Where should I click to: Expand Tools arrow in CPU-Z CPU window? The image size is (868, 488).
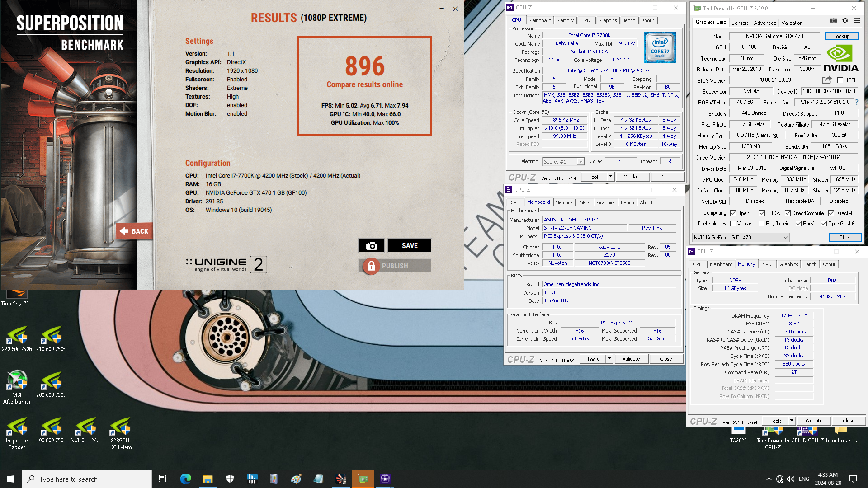pos(610,177)
